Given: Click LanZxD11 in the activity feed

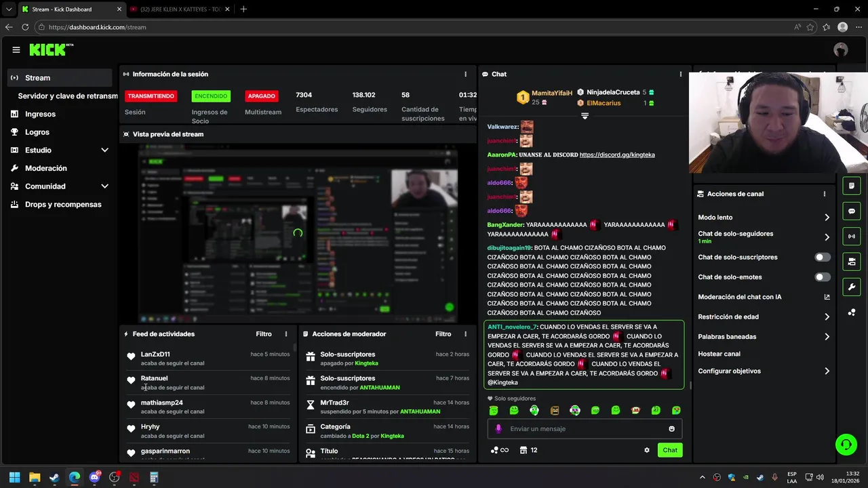Looking at the screenshot, I should pyautogui.click(x=155, y=354).
